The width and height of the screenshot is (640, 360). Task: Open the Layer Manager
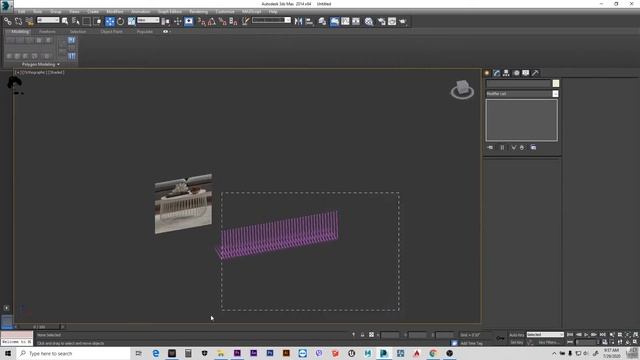[322, 21]
